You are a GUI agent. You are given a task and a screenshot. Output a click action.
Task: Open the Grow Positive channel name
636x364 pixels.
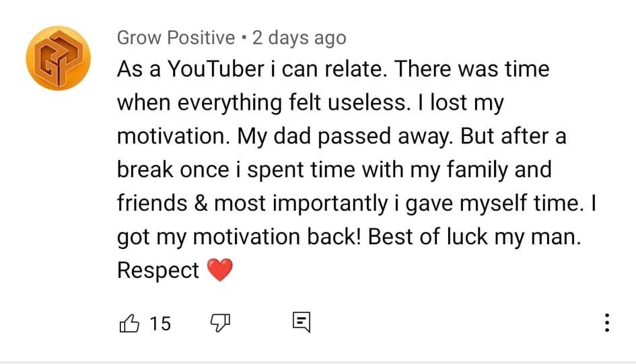[176, 38]
